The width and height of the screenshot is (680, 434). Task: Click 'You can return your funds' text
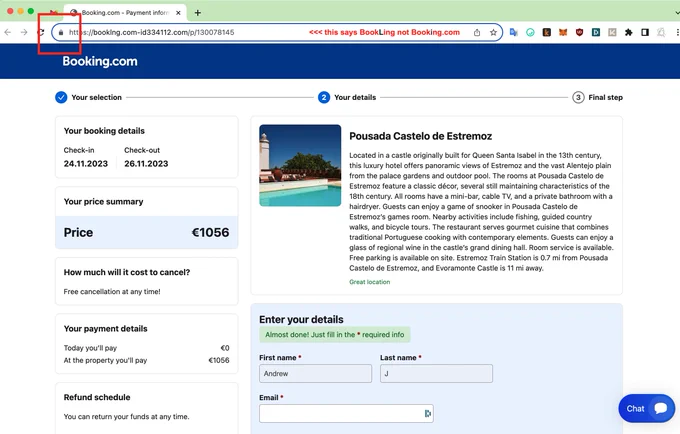pyautogui.click(x=126, y=417)
